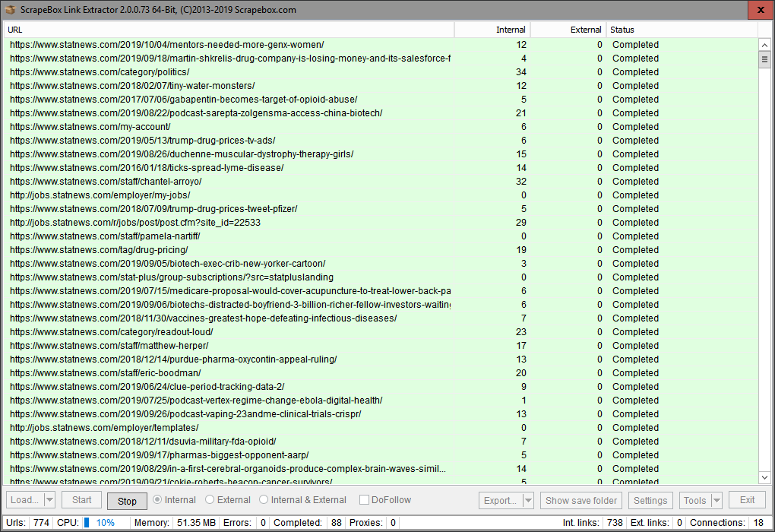
Task: Click the Int. links 738 status entry
Action: point(615,523)
